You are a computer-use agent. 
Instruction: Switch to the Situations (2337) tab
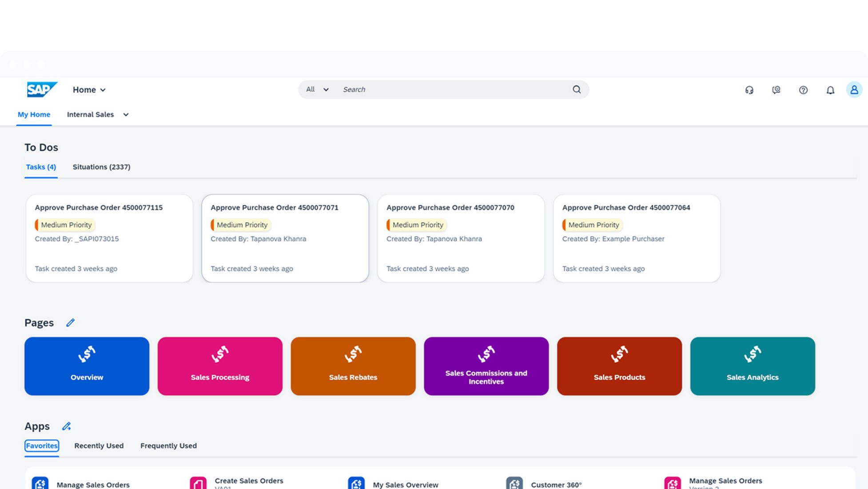[x=101, y=167]
